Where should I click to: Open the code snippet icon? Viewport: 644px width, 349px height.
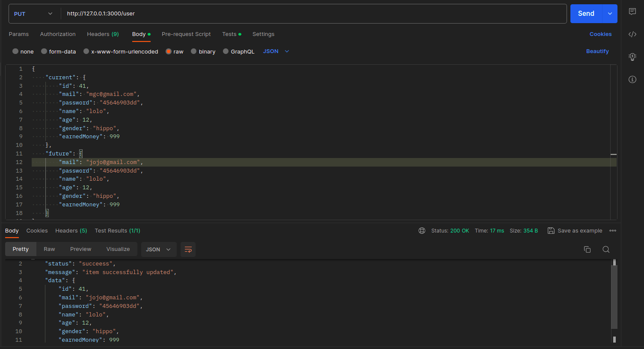pyautogui.click(x=632, y=34)
